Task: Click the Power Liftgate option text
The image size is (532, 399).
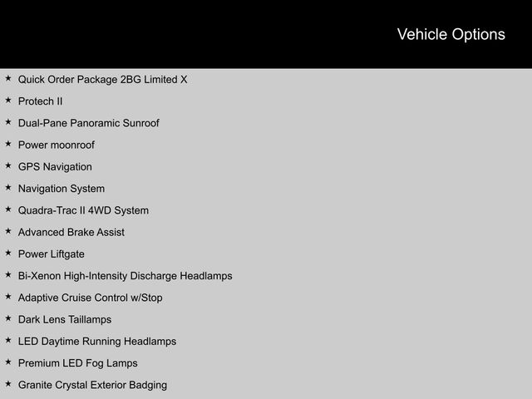Action: pyautogui.click(x=51, y=254)
